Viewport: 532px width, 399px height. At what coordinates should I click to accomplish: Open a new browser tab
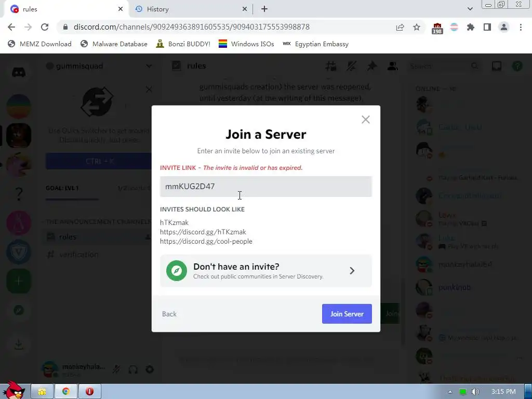click(264, 9)
